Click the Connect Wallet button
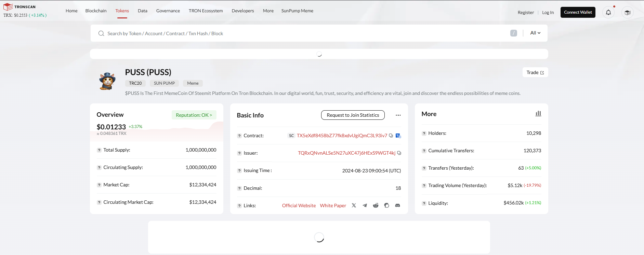The width and height of the screenshot is (644, 255). click(x=578, y=12)
